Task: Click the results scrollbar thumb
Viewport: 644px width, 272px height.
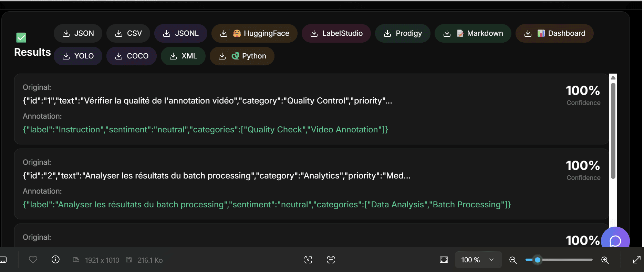Action: point(613,131)
